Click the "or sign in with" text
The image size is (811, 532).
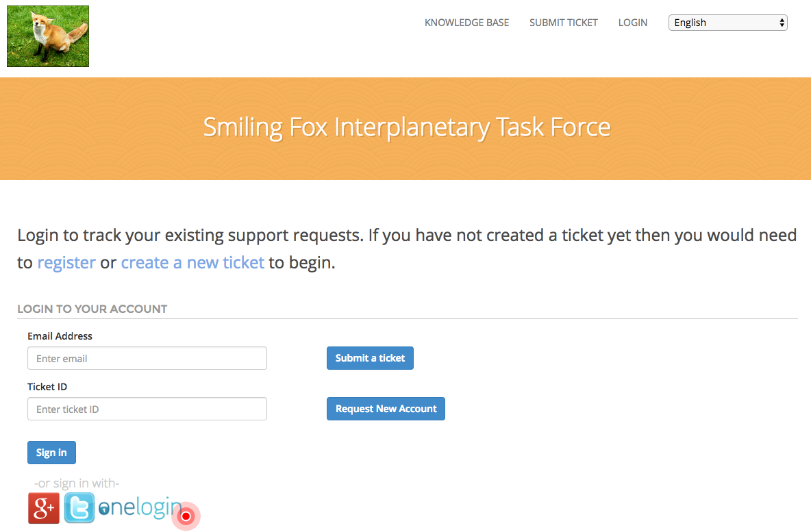tap(77, 483)
